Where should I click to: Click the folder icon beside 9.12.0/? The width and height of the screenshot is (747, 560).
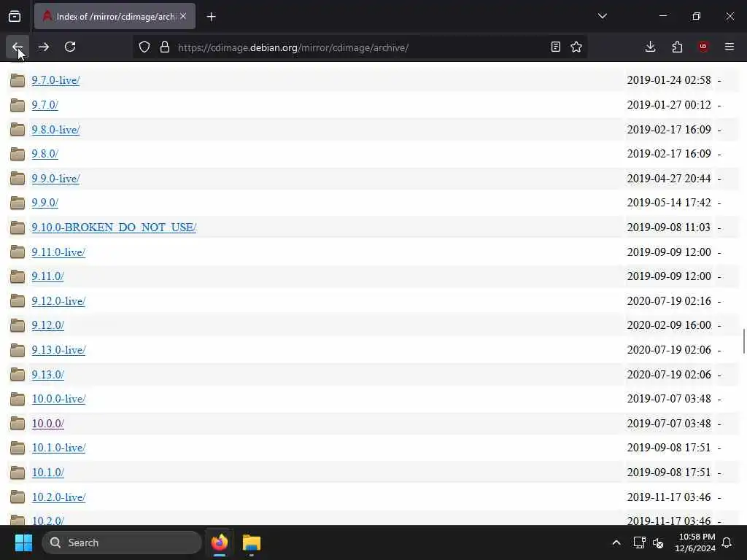point(18,325)
